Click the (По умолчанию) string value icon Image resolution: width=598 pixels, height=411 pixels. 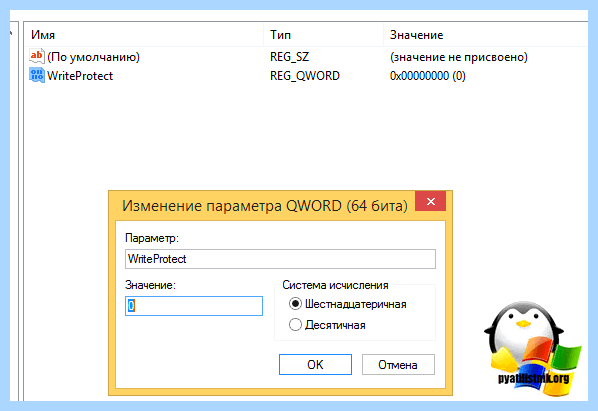(x=37, y=56)
